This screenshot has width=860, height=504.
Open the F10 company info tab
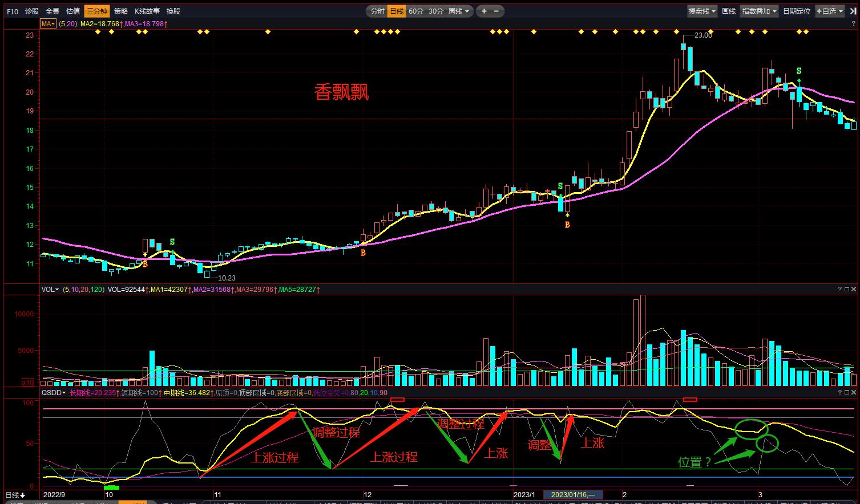[13, 11]
